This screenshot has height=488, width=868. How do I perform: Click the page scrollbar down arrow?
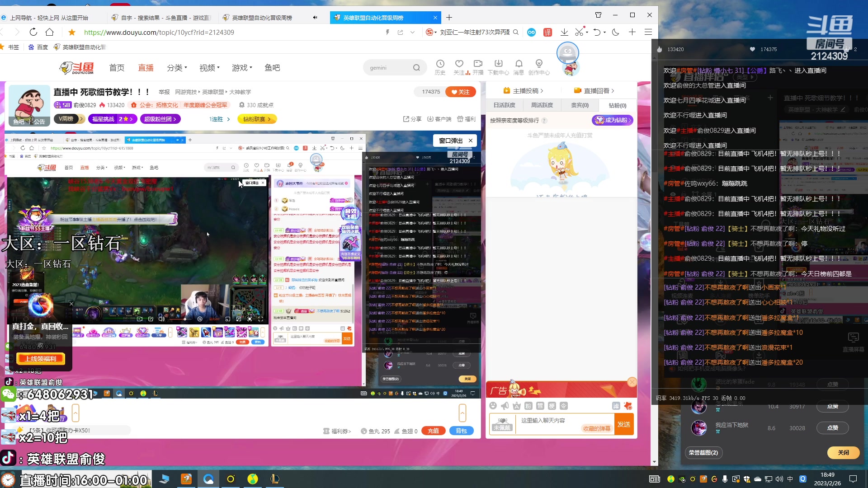coord(655,462)
